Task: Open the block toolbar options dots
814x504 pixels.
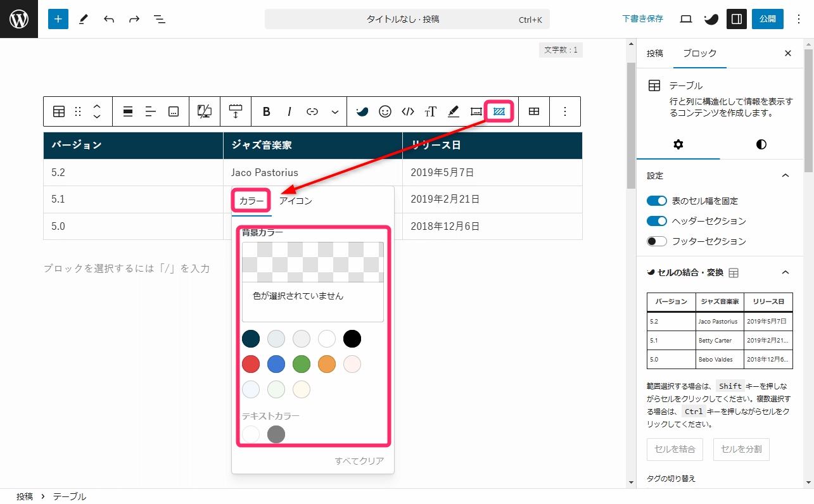Action: coord(566,111)
